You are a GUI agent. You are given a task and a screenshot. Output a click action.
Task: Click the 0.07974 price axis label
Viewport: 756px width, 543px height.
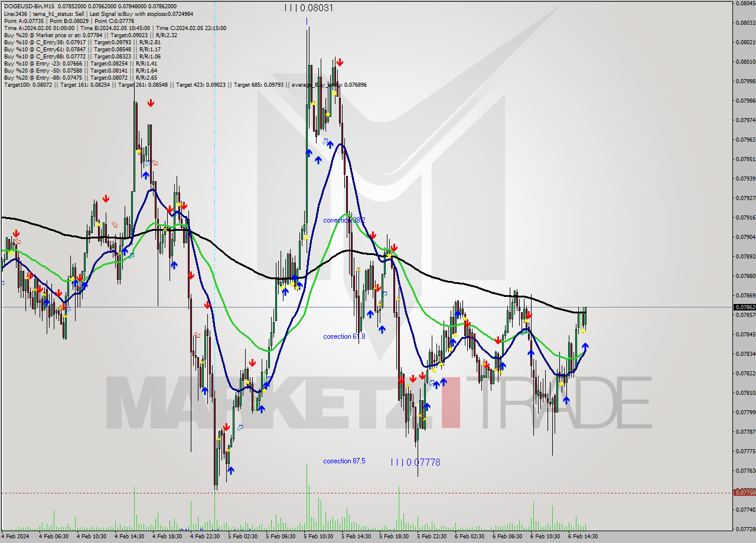tap(745, 120)
